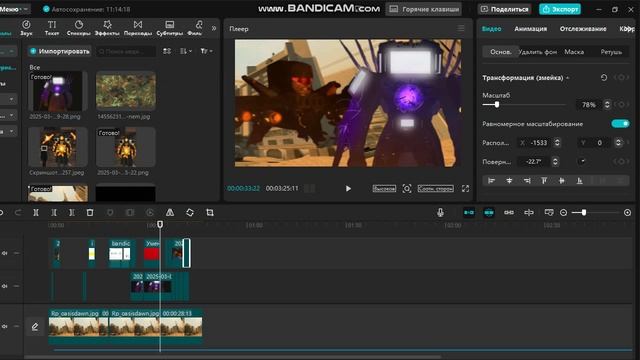Screen dimensions: 640x360
Task: Click the crop timeline icon
Action: pos(210,213)
